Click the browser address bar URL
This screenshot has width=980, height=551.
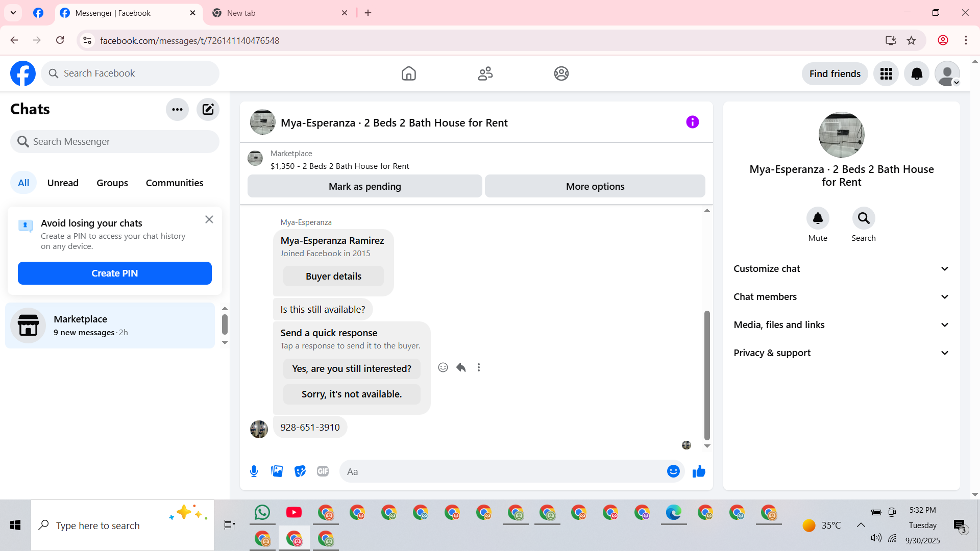[189, 40]
